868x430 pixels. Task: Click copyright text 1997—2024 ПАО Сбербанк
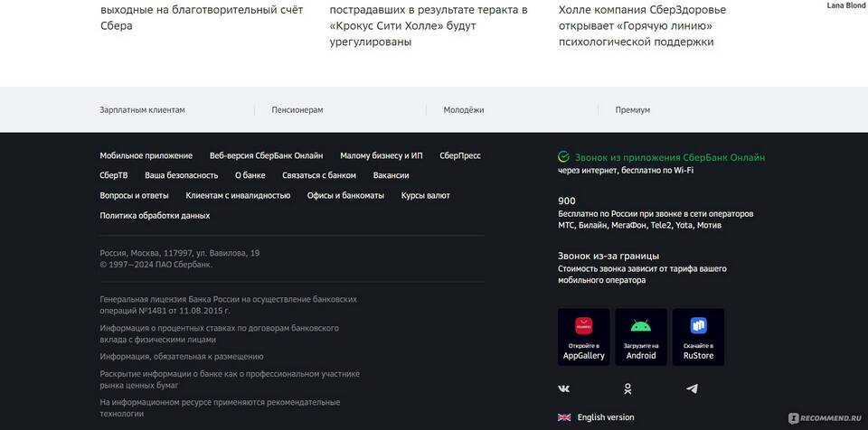click(x=156, y=265)
